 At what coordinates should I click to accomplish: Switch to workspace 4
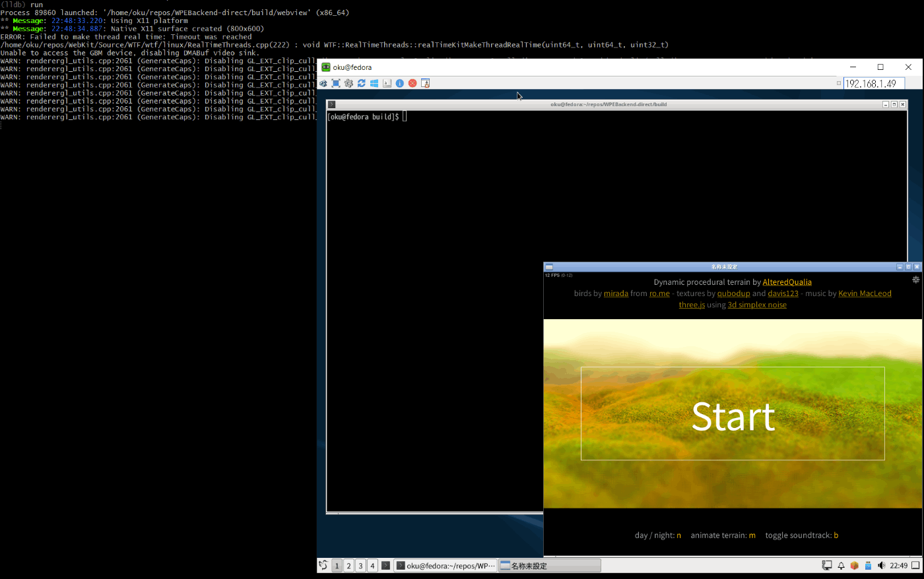pyautogui.click(x=372, y=566)
